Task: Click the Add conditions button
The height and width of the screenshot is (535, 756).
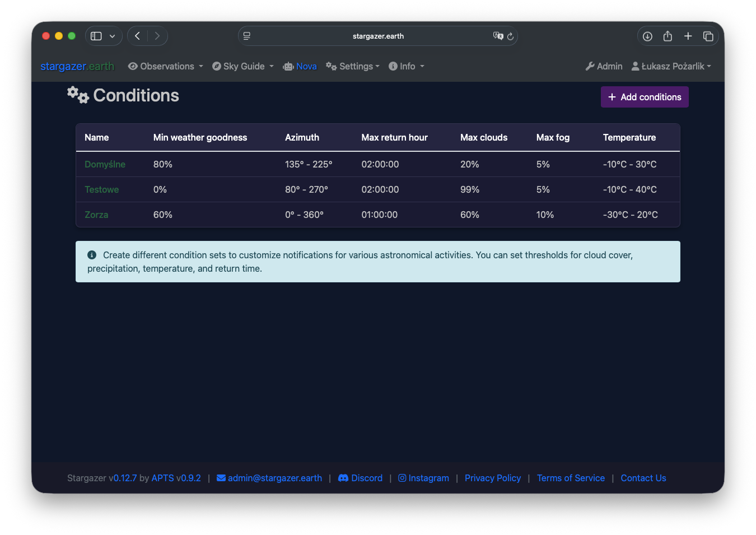Action: point(645,97)
